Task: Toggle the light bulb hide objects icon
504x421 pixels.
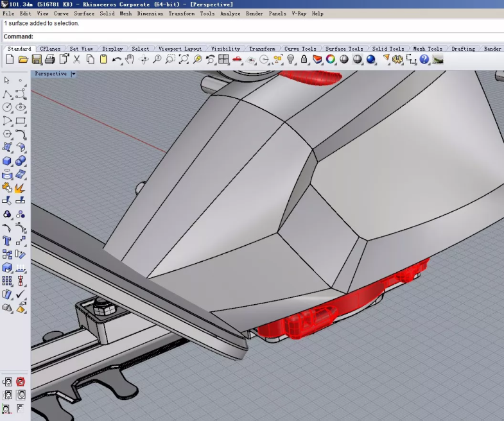Action: click(291, 60)
